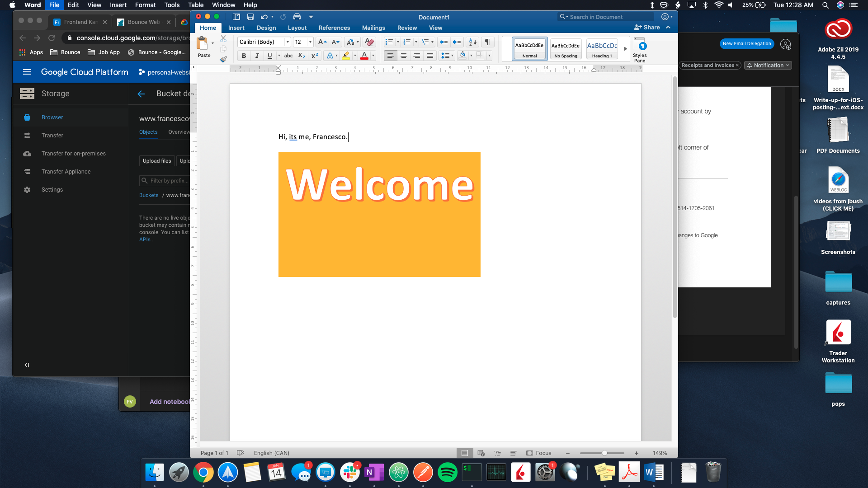Screen dimensions: 868x488
Task: Toggle paragraph marks display
Action: tap(487, 42)
